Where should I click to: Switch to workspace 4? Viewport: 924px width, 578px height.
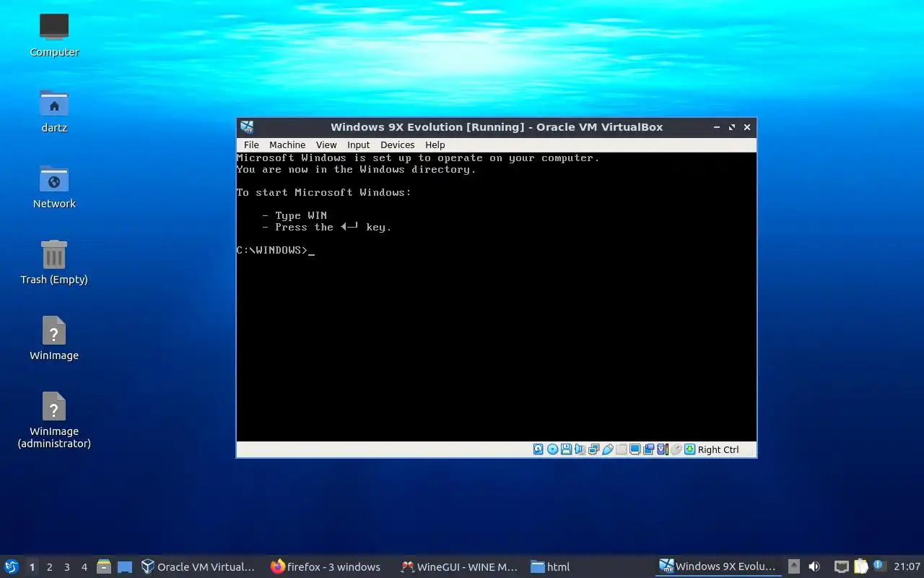pos(84,567)
